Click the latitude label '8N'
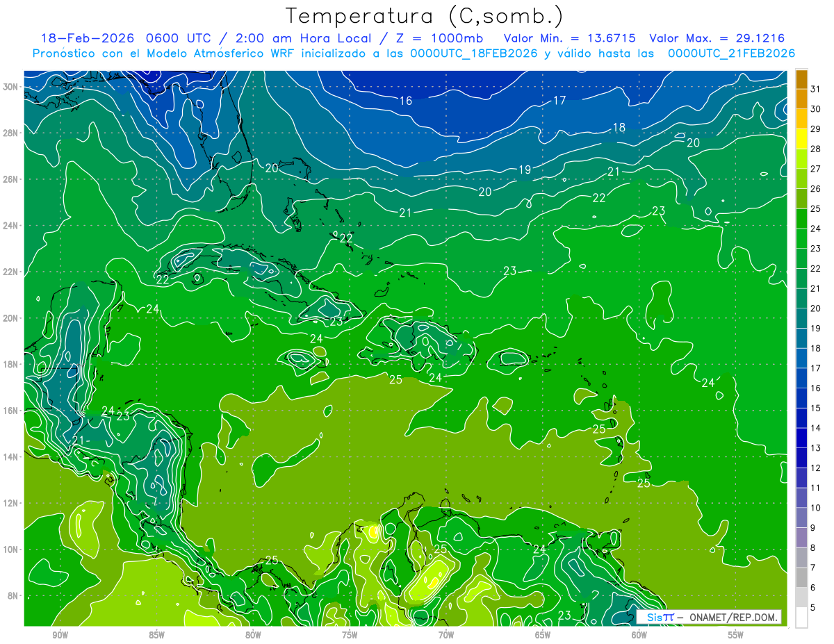Image resolution: width=834 pixels, height=644 pixels. click(14, 596)
